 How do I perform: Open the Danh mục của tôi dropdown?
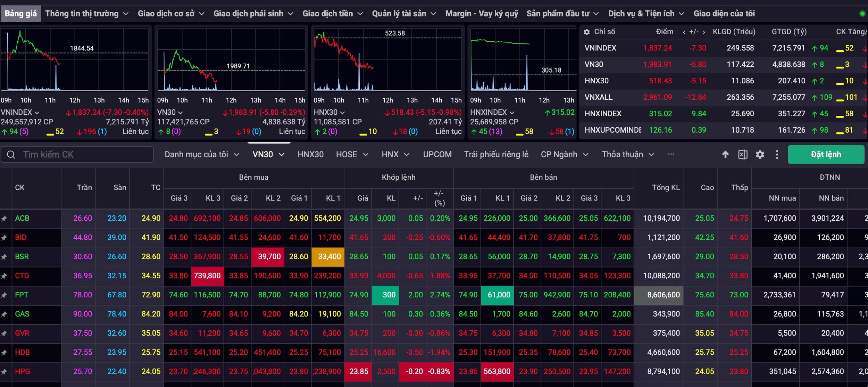(x=202, y=155)
